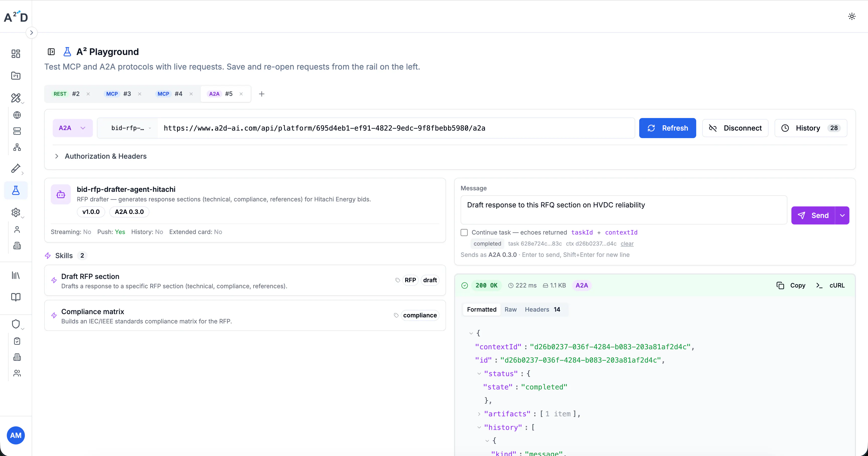The image size is (868, 456).
Task: Expand the artifacts array in response
Action: (479, 414)
